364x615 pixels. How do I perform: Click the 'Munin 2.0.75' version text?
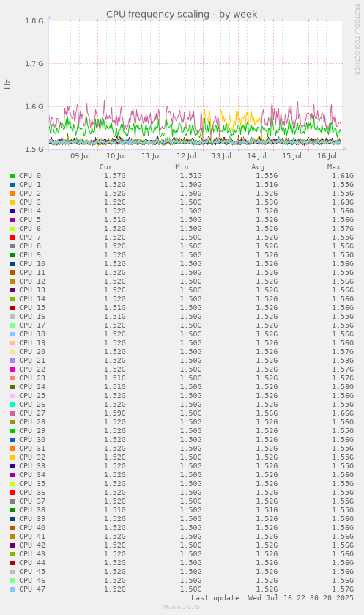tap(182, 607)
